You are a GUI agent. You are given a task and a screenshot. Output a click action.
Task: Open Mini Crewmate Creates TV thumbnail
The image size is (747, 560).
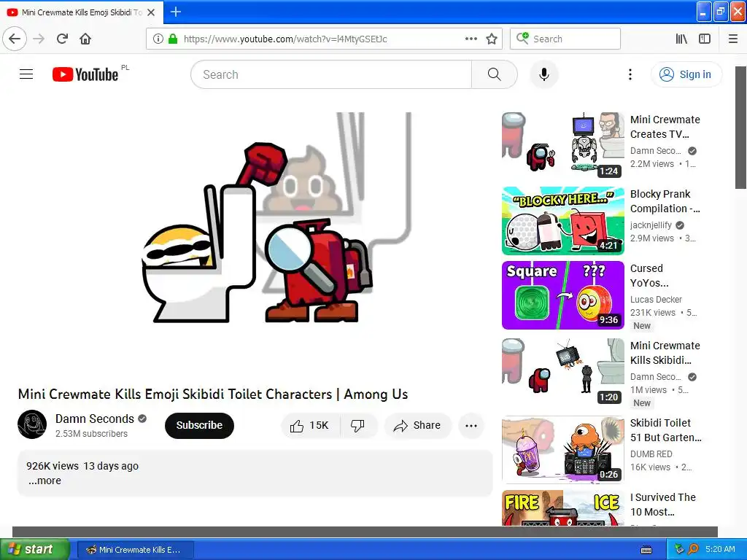[x=562, y=146]
